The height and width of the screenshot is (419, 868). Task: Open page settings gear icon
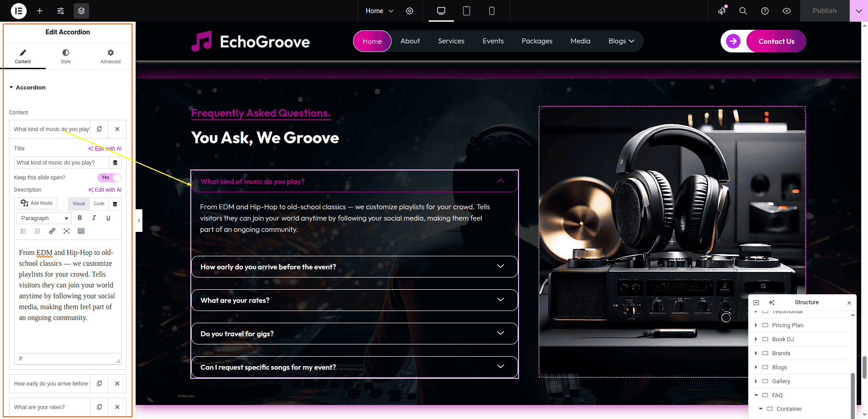click(x=410, y=11)
